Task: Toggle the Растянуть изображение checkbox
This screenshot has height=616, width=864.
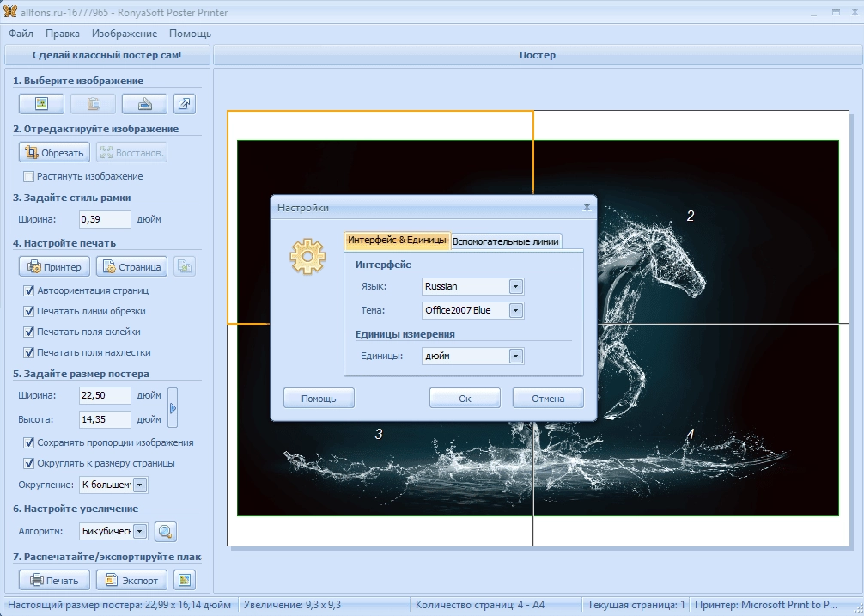Action: [x=28, y=176]
